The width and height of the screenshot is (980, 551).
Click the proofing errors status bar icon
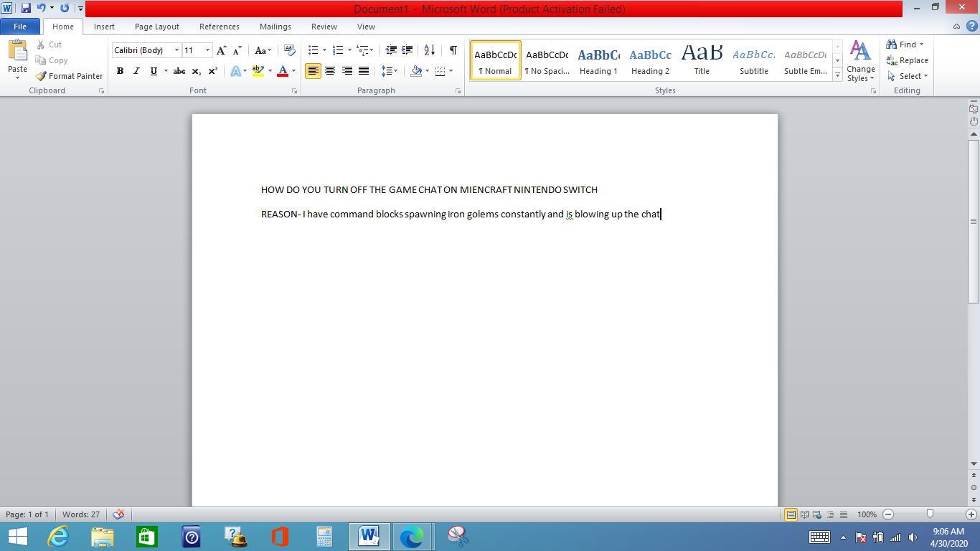click(x=119, y=514)
